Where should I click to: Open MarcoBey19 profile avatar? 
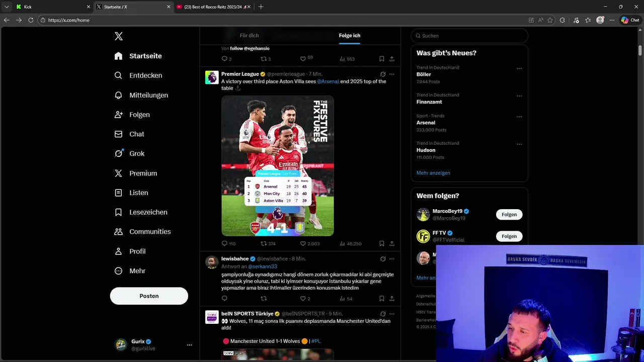423,215
